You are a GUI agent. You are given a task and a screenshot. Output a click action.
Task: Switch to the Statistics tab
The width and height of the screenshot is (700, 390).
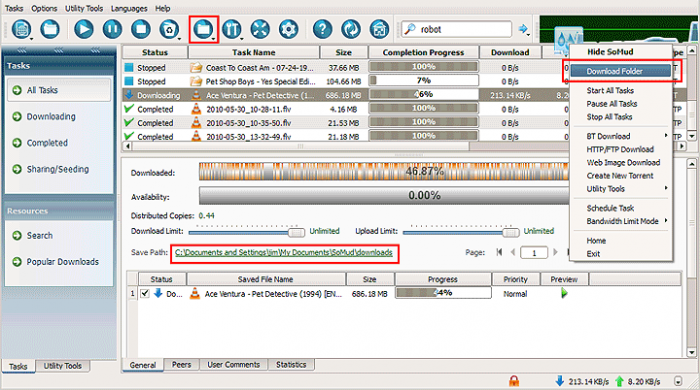[x=291, y=365]
